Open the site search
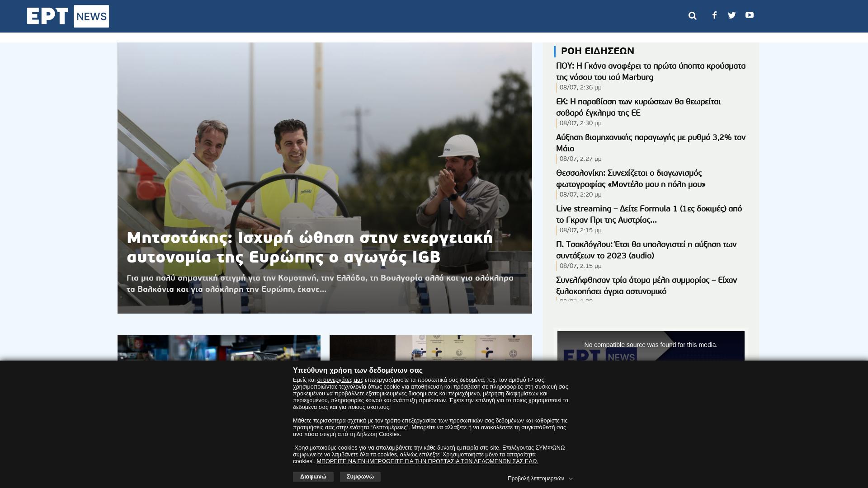The image size is (868, 488). (x=693, y=15)
